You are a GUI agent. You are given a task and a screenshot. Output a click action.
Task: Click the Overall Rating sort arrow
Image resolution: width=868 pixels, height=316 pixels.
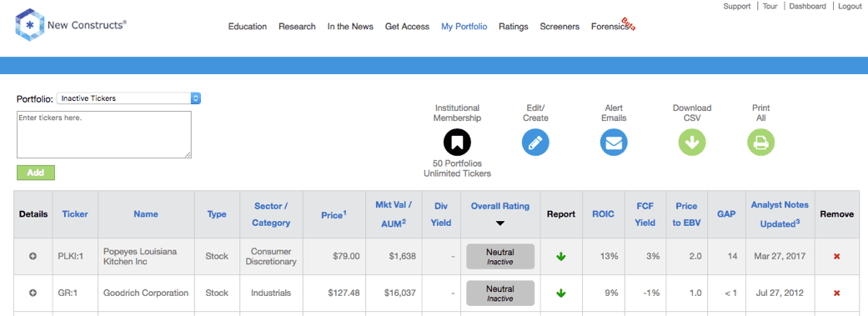500,223
